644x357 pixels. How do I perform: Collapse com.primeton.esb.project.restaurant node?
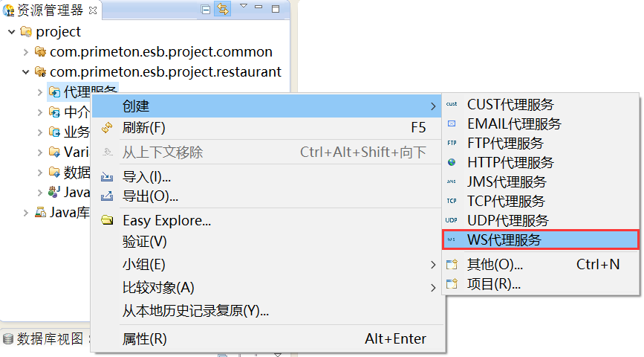(x=26, y=72)
